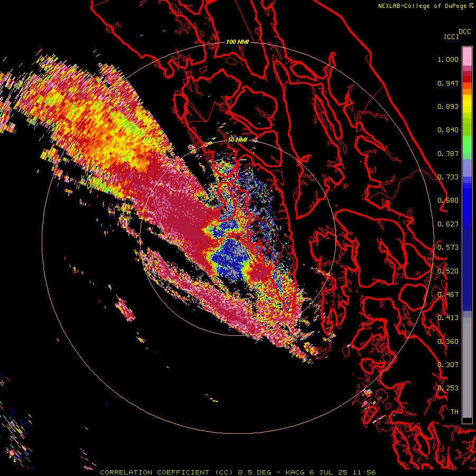Click the 11:56 time stamp

coord(364,472)
